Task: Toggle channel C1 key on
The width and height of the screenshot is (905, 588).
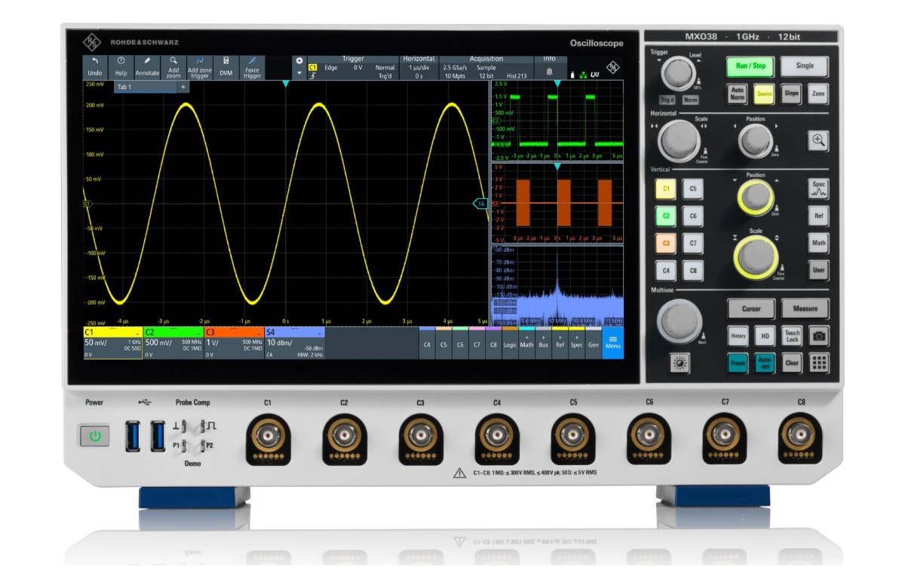Action: 665,188
